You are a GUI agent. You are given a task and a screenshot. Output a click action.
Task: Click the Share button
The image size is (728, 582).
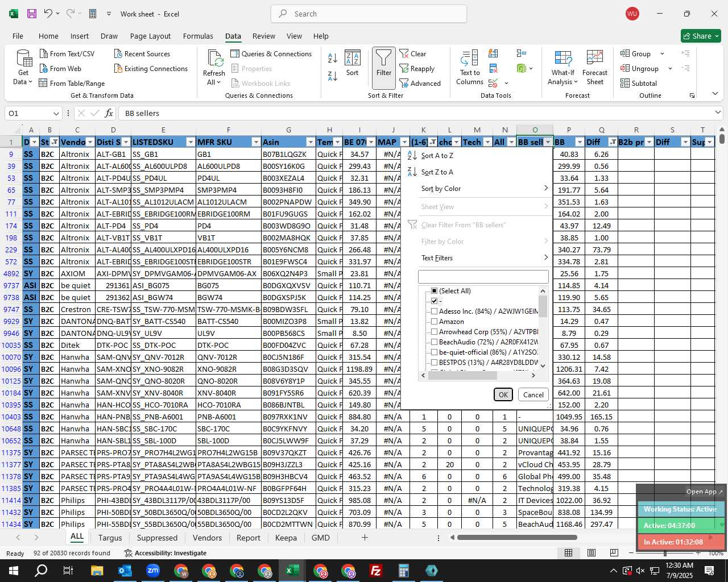[x=701, y=36]
